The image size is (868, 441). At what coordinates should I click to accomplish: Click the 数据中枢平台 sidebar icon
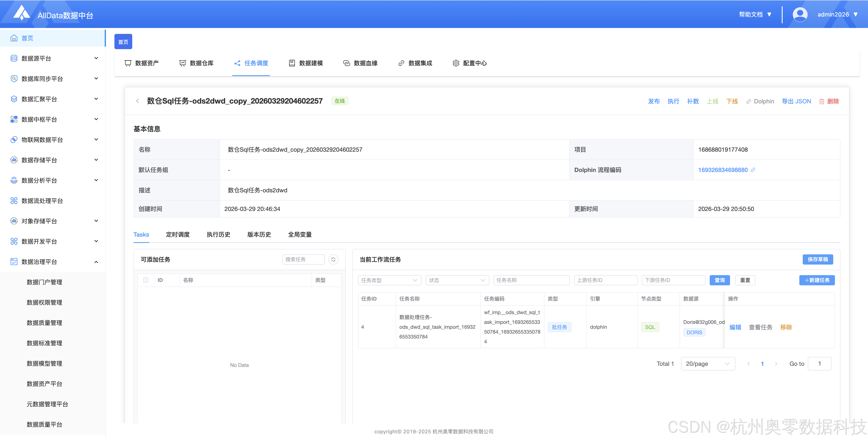pos(14,119)
